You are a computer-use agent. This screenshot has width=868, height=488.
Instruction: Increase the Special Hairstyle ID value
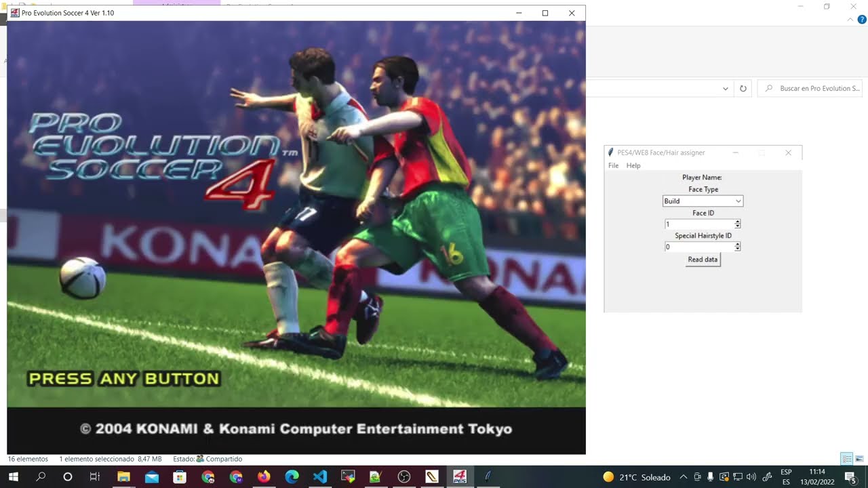tap(738, 245)
